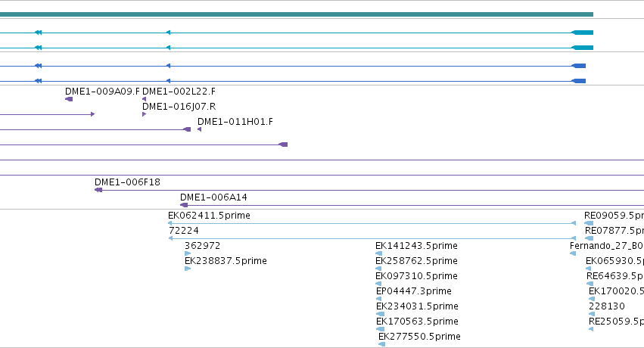Click the purple arrow glyph beside DME1-011H01.F label
Image resolution: width=644 pixels, height=348 pixels.
(x=199, y=129)
